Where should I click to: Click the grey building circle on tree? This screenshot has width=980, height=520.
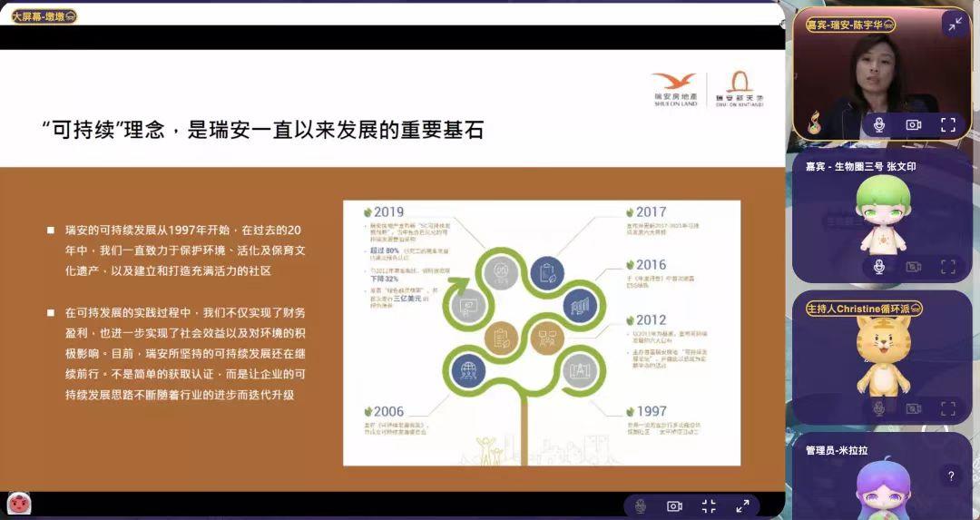click(579, 370)
